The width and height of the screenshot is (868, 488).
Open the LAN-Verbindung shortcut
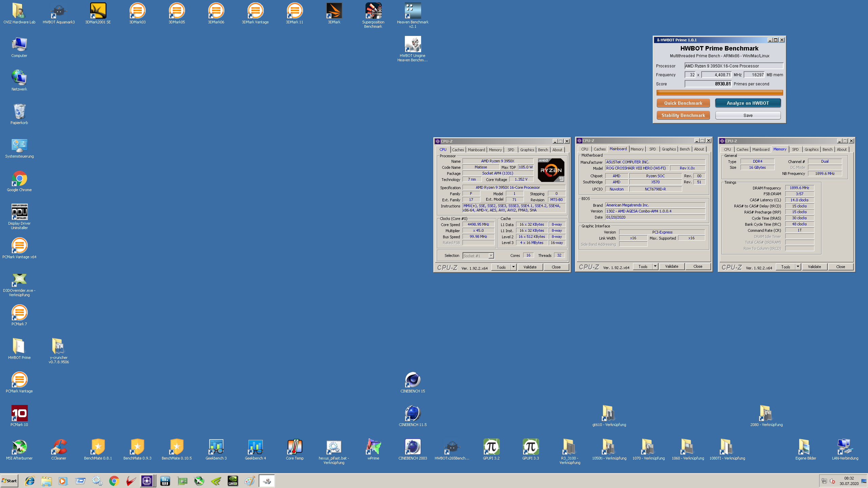click(x=845, y=450)
